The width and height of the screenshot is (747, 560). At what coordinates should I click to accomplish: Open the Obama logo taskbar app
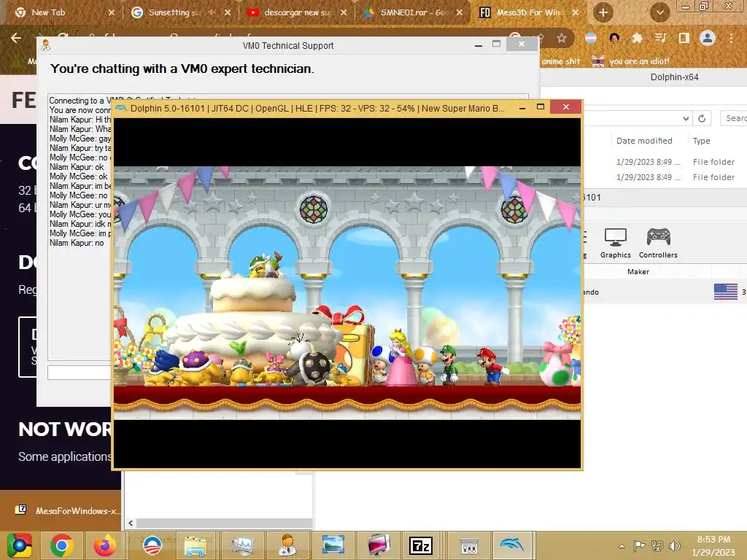click(152, 545)
